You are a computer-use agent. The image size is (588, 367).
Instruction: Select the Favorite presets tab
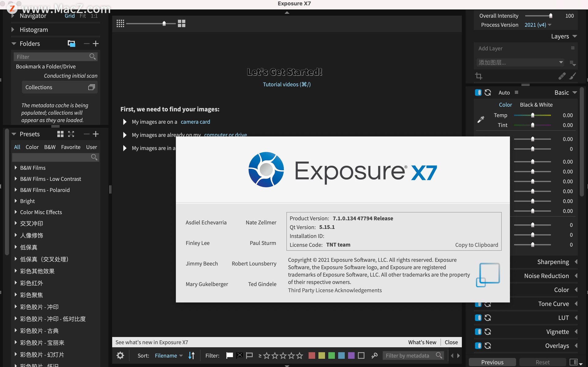[71, 147]
